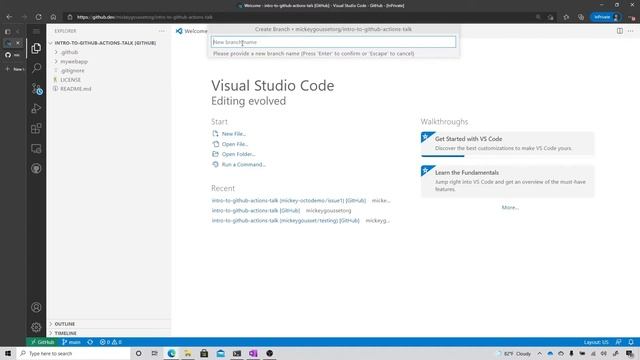Open the Remote Explorer icon
Screen dimensions: 640x360
pyautogui.click(x=36, y=149)
